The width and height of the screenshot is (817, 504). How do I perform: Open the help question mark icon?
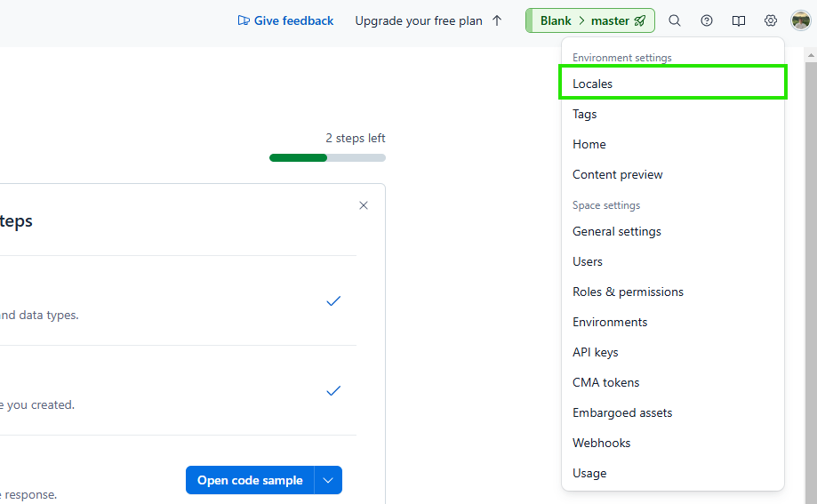click(x=707, y=20)
